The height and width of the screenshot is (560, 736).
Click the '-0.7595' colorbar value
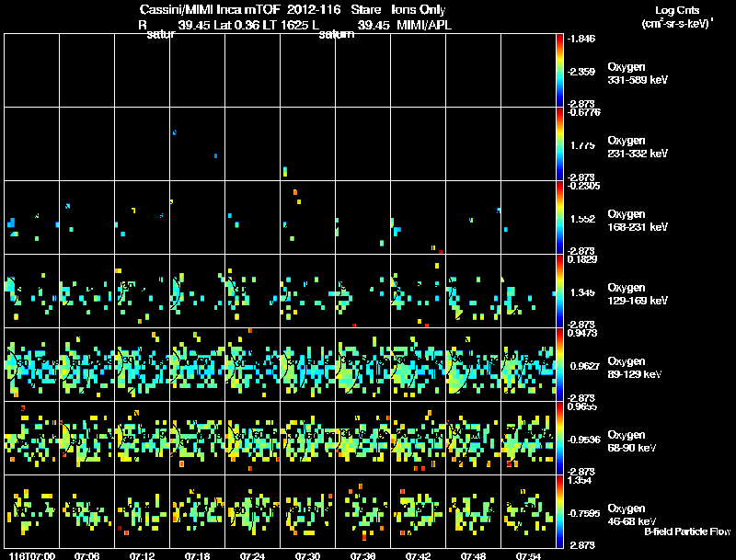point(583,513)
